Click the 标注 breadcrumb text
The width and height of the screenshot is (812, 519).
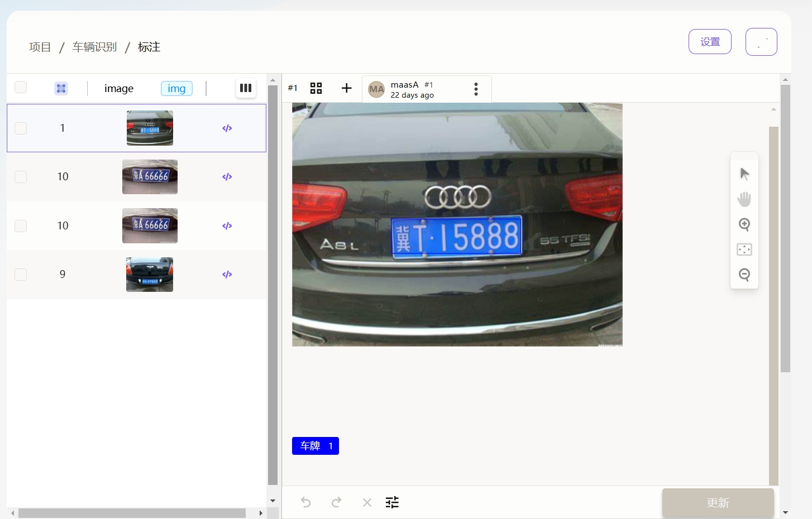pyautogui.click(x=149, y=47)
